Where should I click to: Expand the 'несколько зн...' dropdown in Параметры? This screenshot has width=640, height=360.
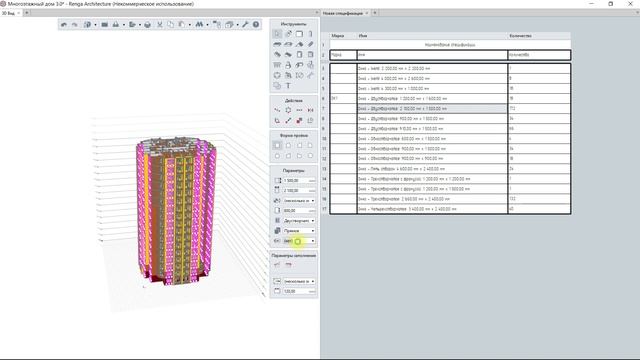tap(313, 201)
